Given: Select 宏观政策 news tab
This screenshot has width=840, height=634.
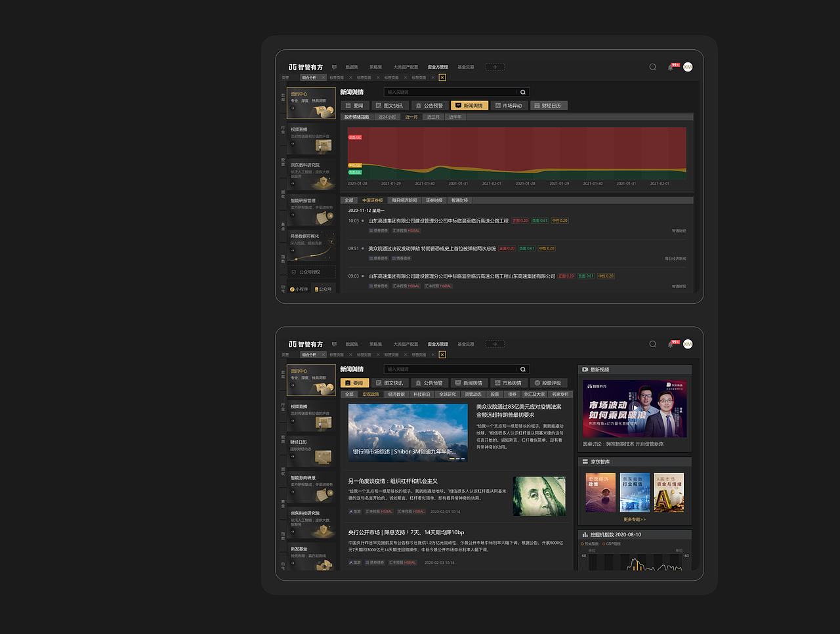Looking at the screenshot, I should point(371,394).
